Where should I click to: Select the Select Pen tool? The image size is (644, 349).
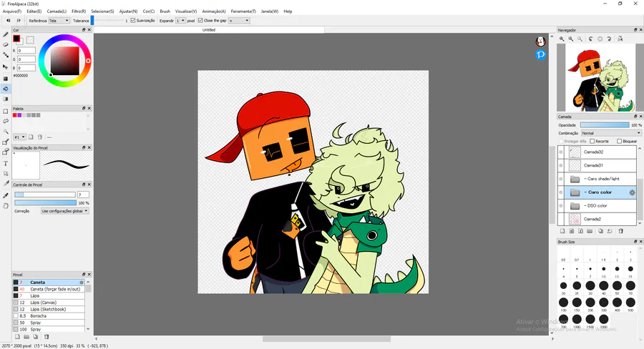(6, 142)
